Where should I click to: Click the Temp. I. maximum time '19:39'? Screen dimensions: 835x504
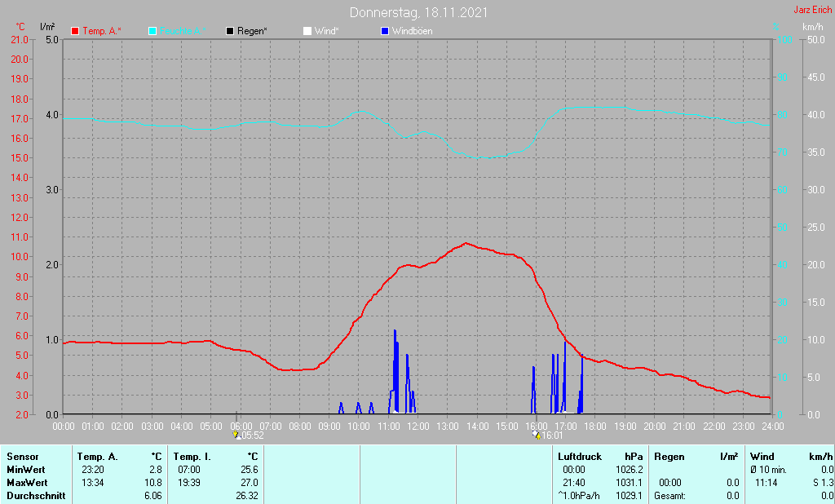coord(189,483)
